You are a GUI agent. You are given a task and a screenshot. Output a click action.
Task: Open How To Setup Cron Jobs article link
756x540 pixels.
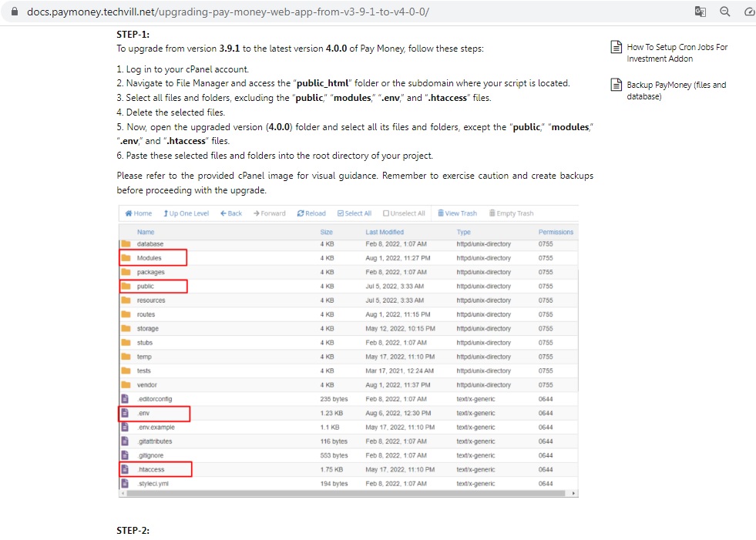677,52
